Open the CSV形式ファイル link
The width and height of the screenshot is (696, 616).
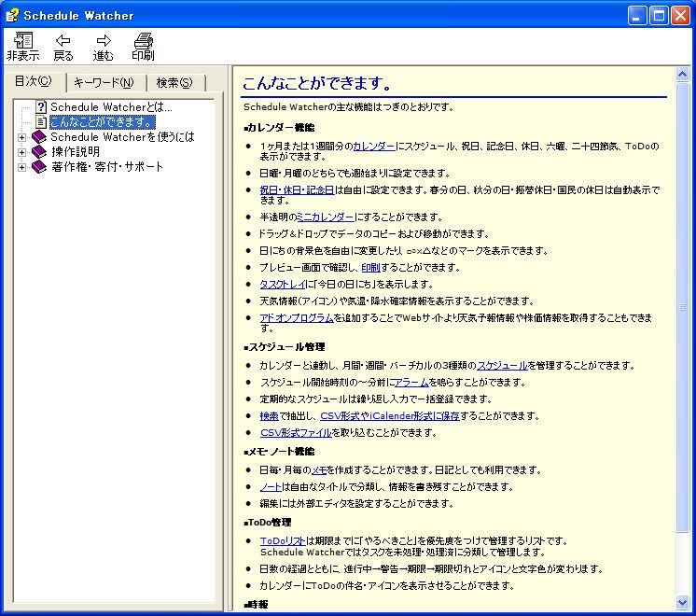click(296, 433)
